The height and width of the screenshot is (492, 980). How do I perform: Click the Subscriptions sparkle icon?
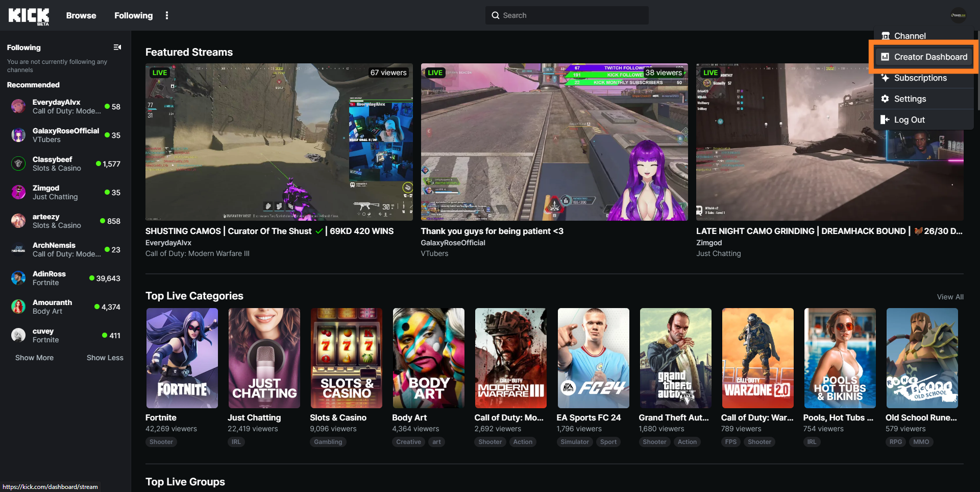point(885,78)
